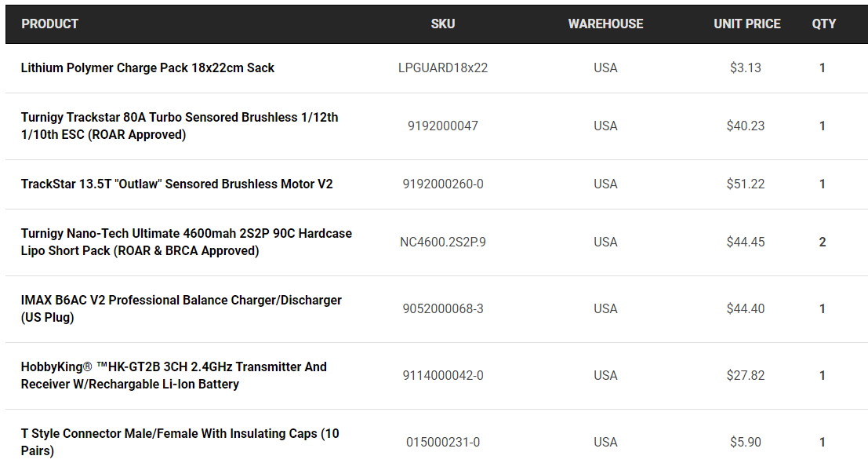Screen dimensions: 868x474
Task: Click the WAREHOUSE column header
Action: [x=605, y=24]
